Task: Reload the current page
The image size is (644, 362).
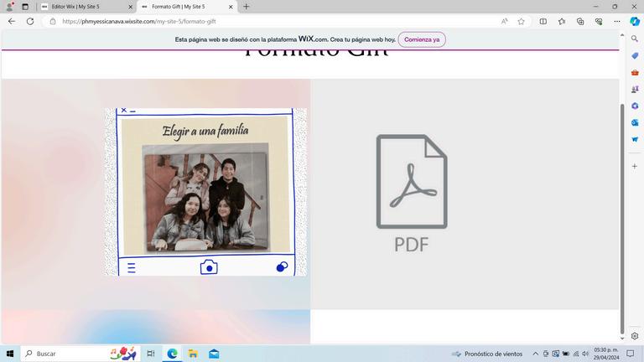Action: [x=30, y=21]
